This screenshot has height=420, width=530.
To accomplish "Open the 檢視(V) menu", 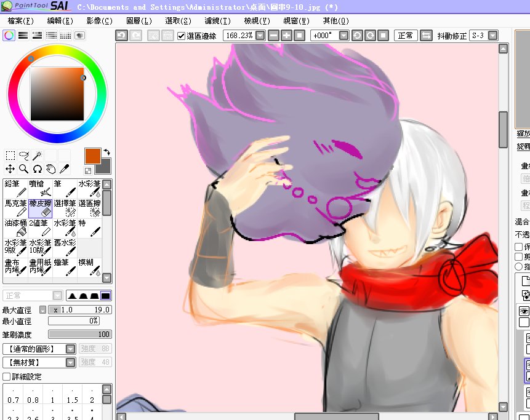I will tap(257, 21).
